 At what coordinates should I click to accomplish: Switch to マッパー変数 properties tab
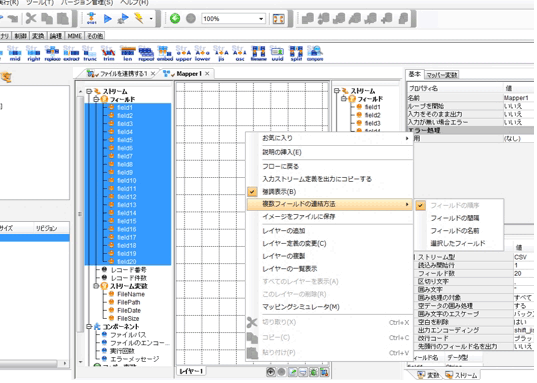click(x=441, y=75)
